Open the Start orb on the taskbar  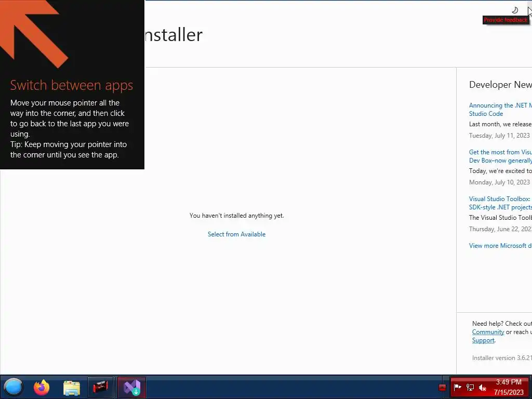click(14, 387)
